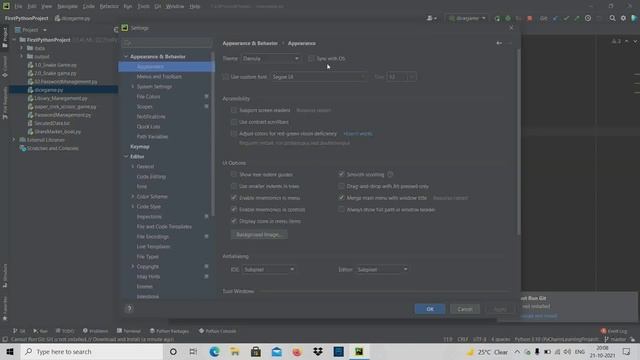640x360 pixels.
Task: Click the help question mark in Settings
Action: (129, 309)
